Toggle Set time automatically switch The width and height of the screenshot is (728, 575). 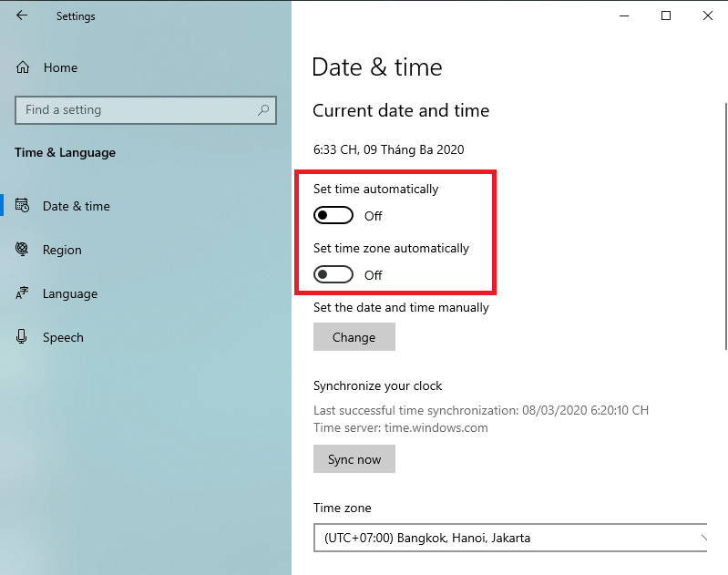(x=333, y=215)
